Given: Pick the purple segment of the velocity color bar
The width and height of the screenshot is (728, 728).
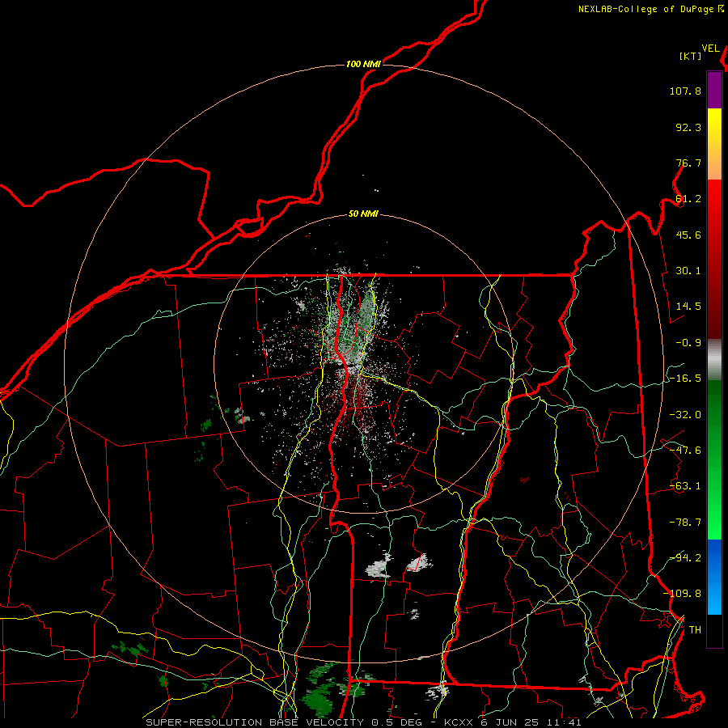Looking at the screenshot, I should [714, 90].
